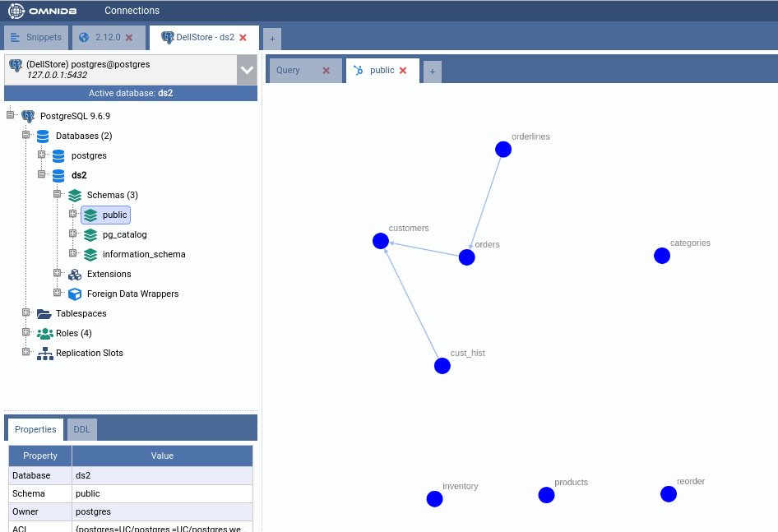Collapse the Schemas (3) node

(x=57, y=194)
